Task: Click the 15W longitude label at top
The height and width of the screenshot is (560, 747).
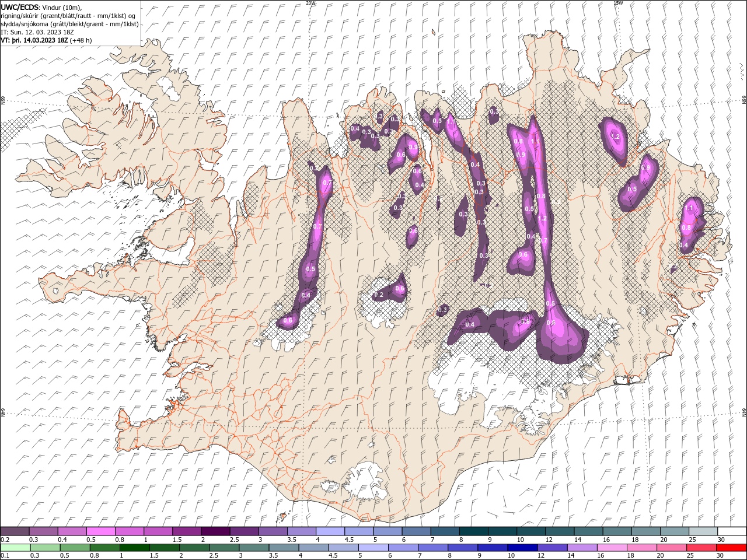Action: point(618,3)
